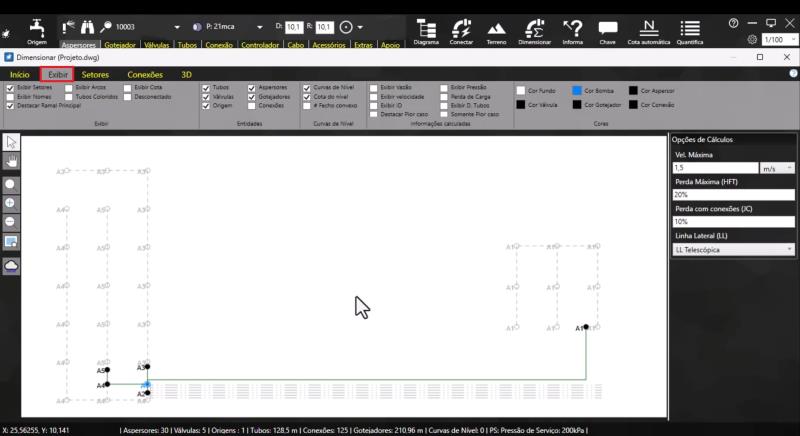Open the Terreno mountain icon
Viewport: 800px width, 436px height.
pyautogui.click(x=496, y=29)
